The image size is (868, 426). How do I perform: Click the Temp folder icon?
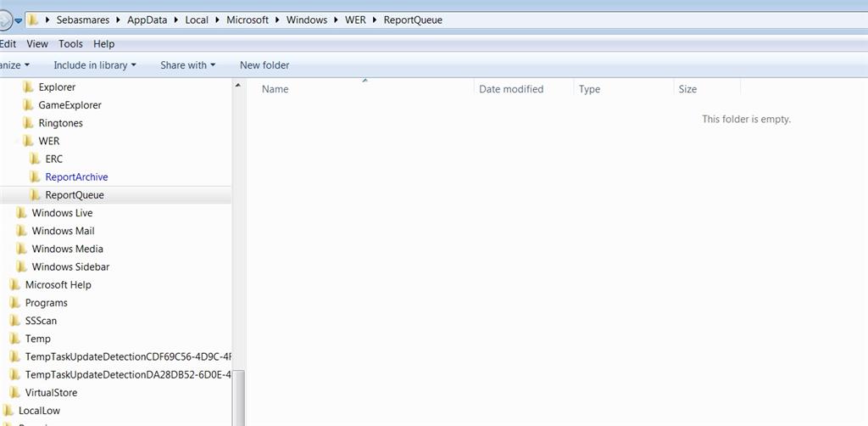click(x=15, y=339)
